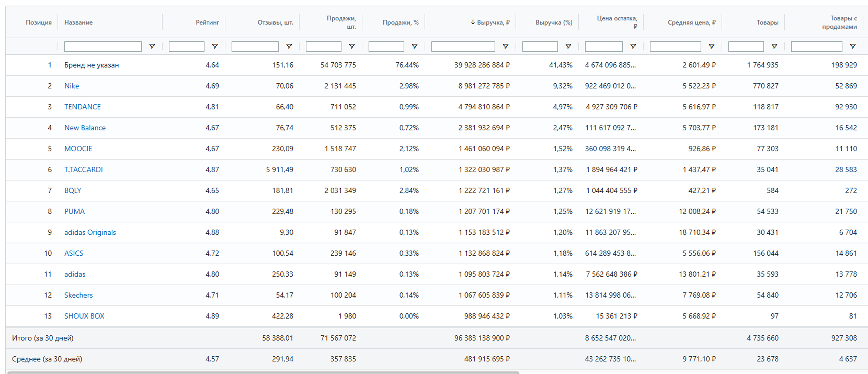Open filter icon for Отзывы column

289,47
